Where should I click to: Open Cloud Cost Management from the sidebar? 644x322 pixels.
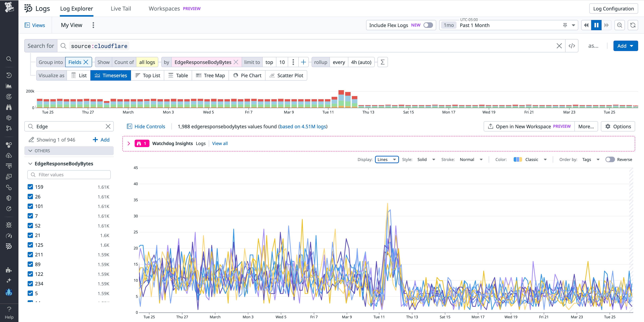coord(9,155)
